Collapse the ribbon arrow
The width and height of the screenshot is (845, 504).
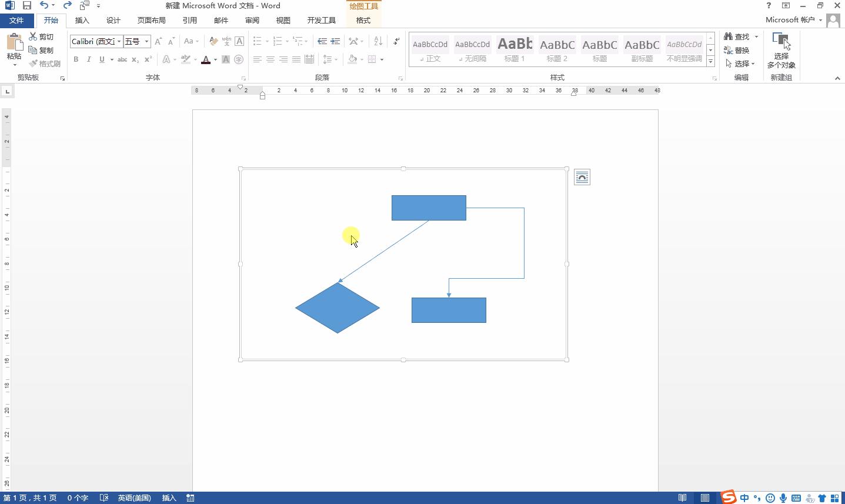coord(837,78)
